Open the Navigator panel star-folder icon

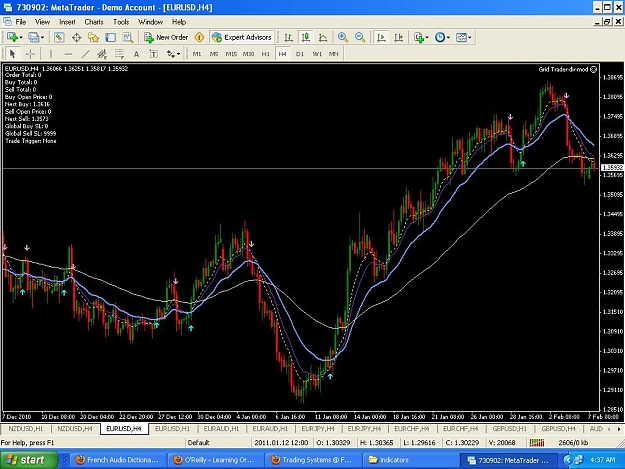coord(93,37)
